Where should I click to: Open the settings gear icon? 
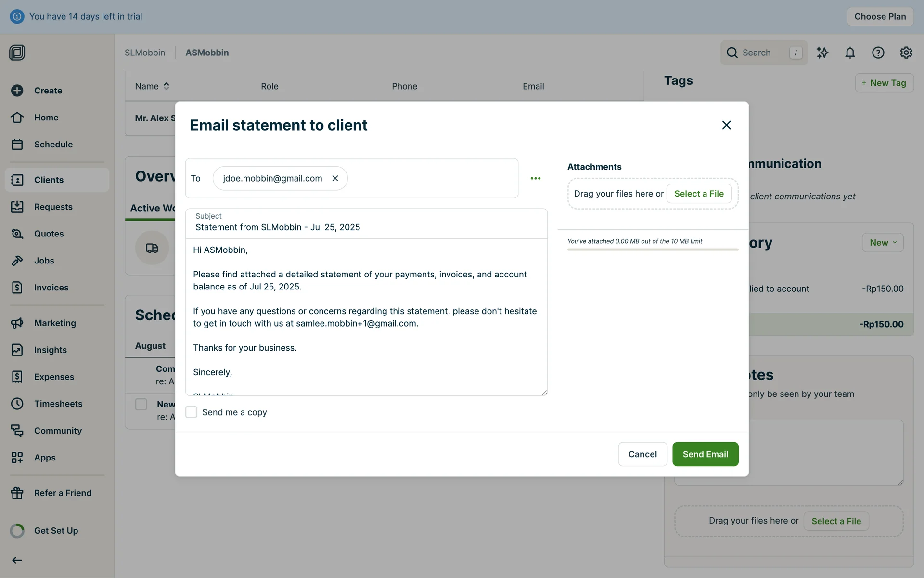click(x=906, y=53)
